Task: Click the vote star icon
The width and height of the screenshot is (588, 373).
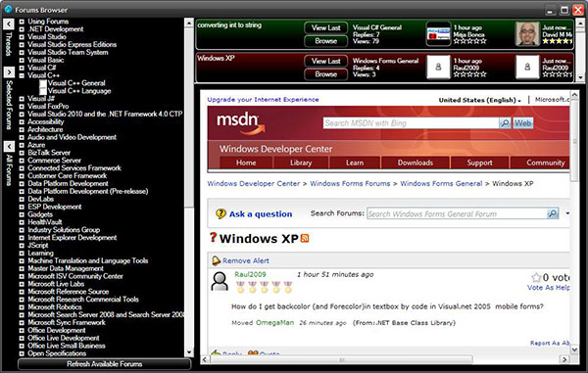Action: (536, 277)
